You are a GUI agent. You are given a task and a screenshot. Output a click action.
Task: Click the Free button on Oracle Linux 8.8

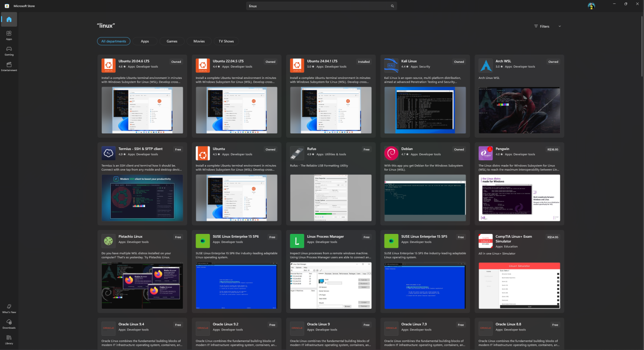(x=555, y=325)
